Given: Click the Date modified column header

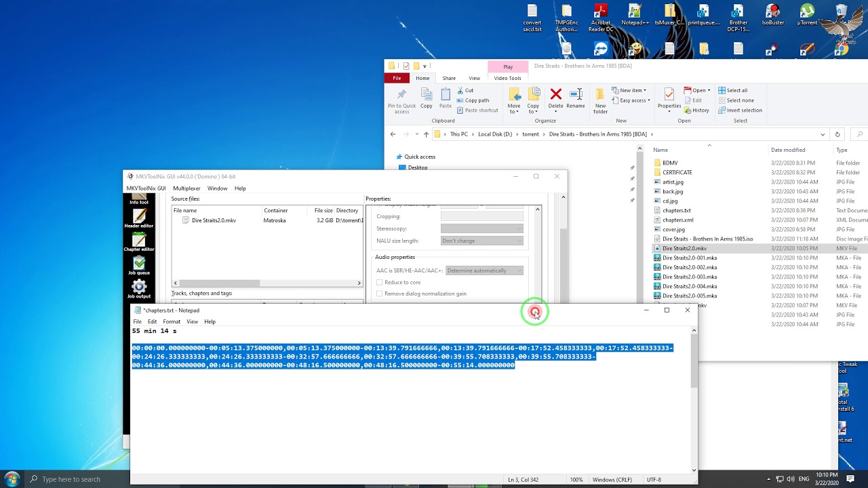Looking at the screenshot, I should pos(788,150).
